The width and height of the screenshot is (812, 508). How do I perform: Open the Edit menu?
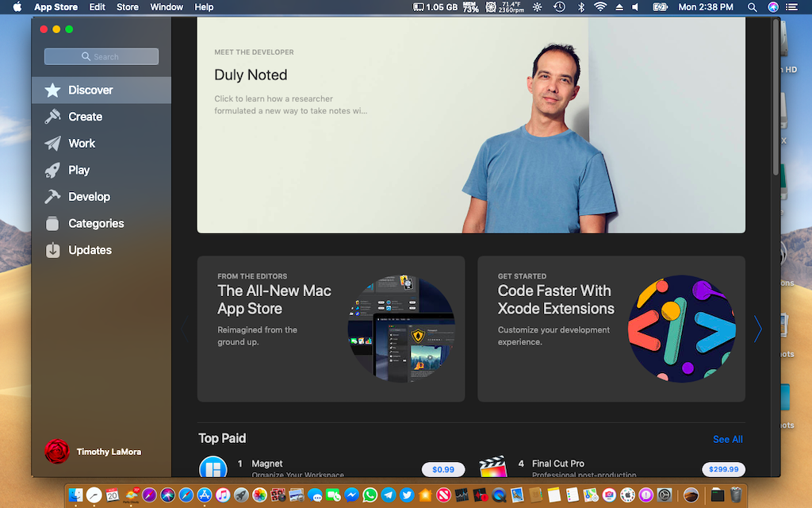(97, 7)
